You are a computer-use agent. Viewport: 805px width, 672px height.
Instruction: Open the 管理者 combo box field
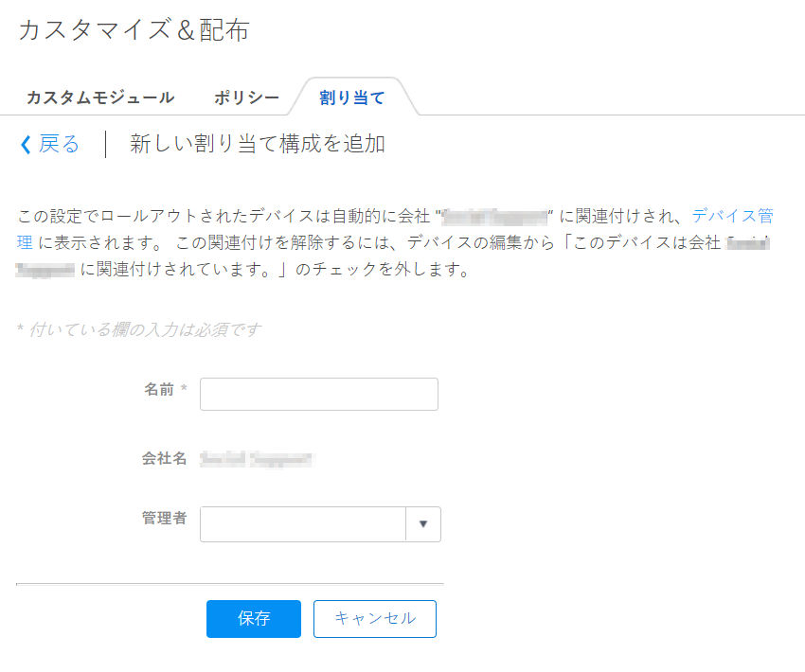click(x=320, y=523)
